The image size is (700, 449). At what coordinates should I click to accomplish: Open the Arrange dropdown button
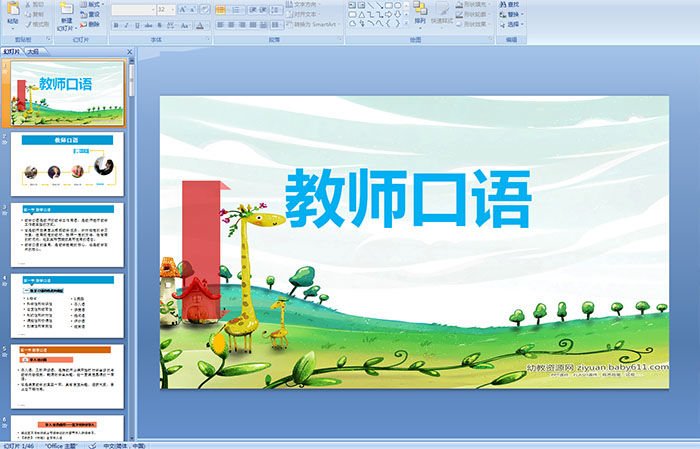420,15
